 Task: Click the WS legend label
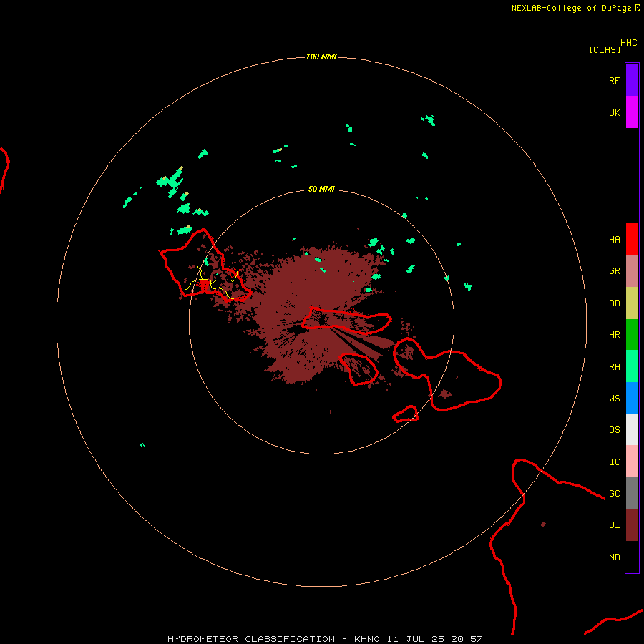pos(614,399)
